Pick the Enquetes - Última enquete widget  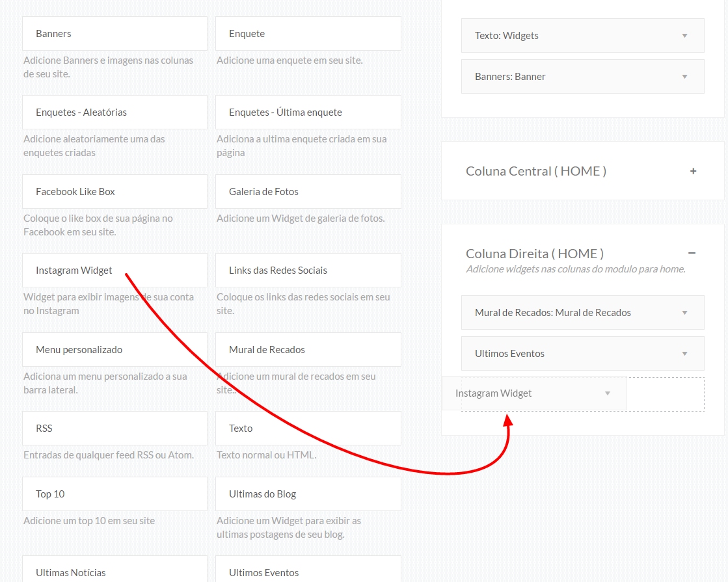pyautogui.click(x=308, y=112)
